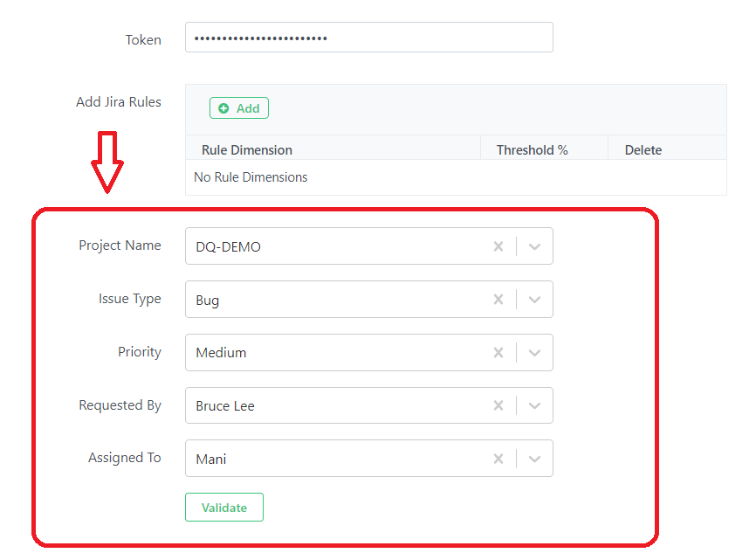756x553 pixels.
Task: Expand the Project Name dropdown chevron
Action: (534, 246)
